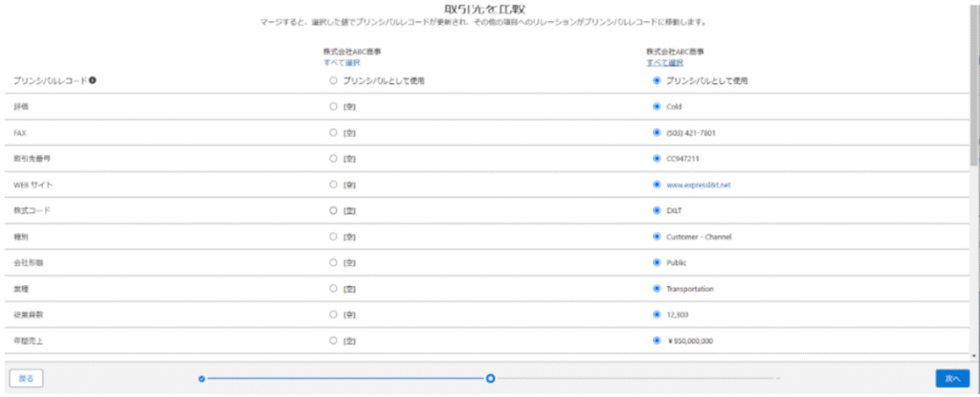
Task: Select the Customer - Channel 種別 radio
Action: pos(657,236)
